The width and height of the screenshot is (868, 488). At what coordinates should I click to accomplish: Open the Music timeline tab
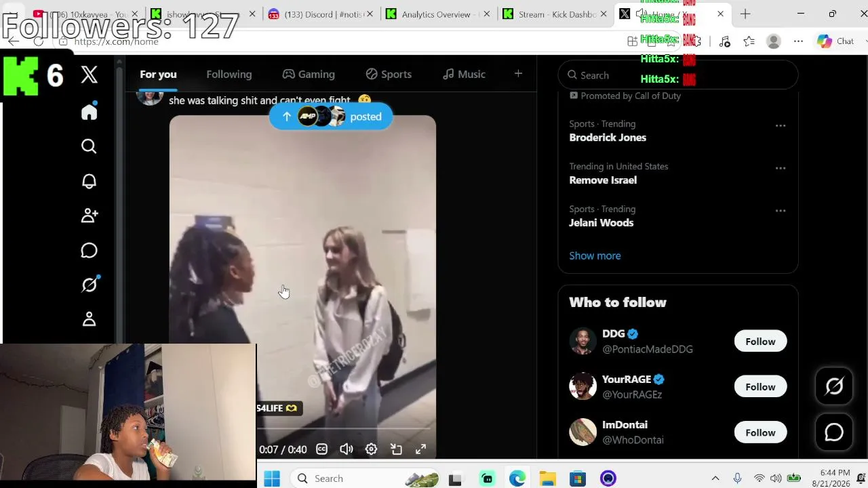(464, 74)
